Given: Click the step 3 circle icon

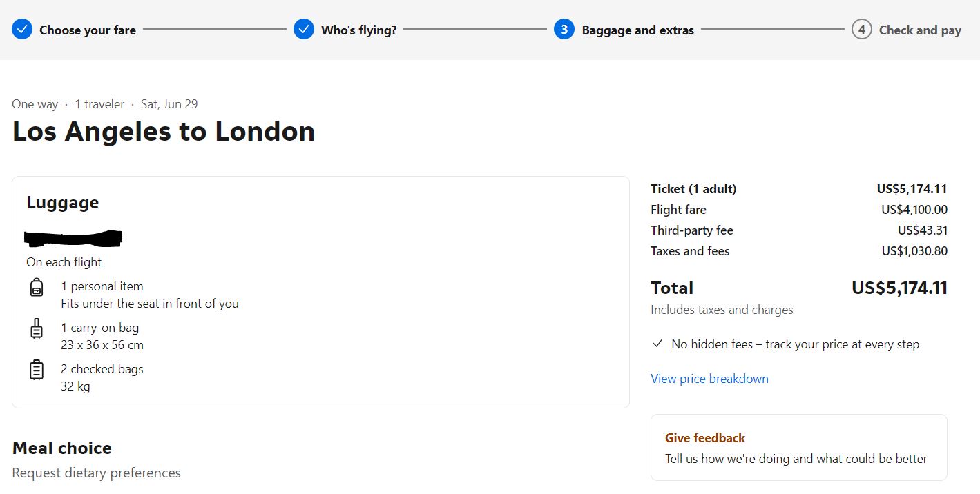Looking at the screenshot, I should [x=564, y=30].
